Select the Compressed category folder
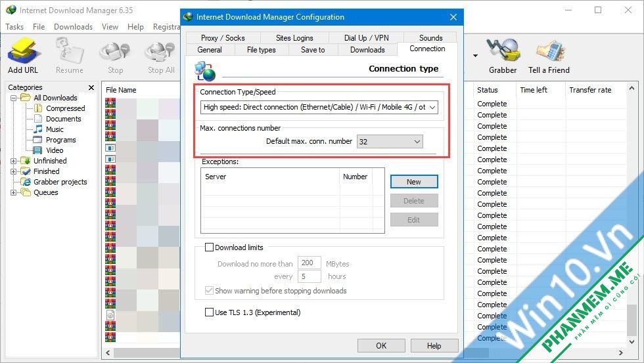 (65, 108)
